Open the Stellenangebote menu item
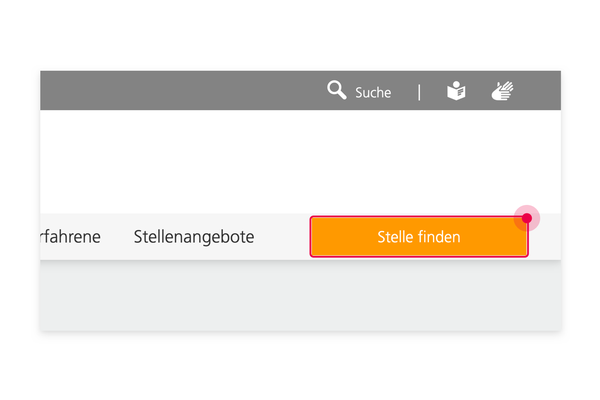The image size is (600, 400). 194,237
